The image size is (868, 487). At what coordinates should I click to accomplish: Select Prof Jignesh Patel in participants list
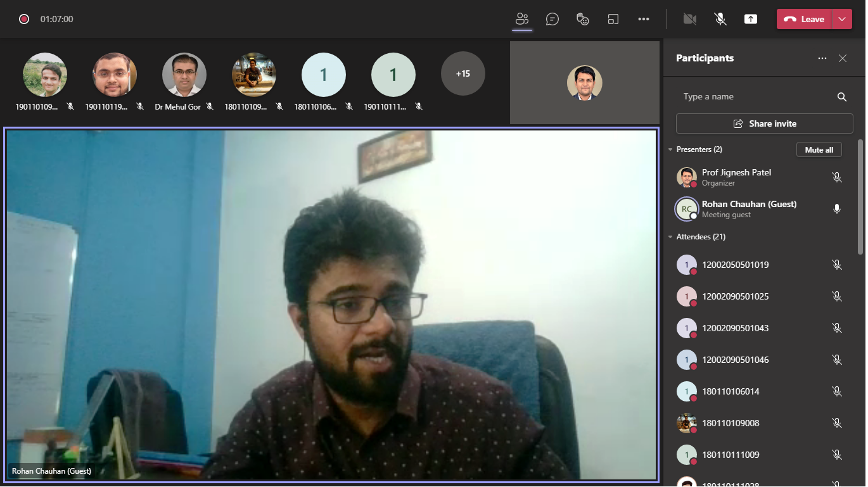(x=736, y=177)
